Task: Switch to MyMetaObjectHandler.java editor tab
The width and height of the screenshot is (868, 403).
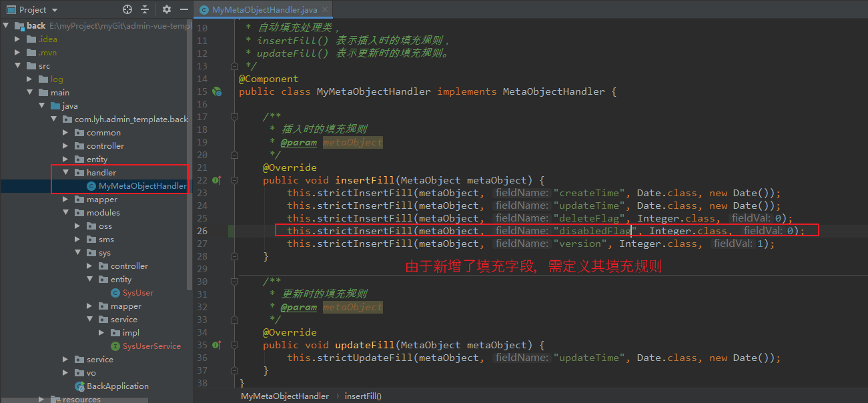Action: tap(264, 10)
